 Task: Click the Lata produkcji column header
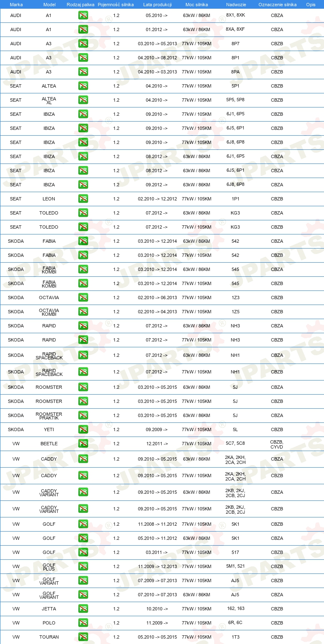click(157, 5)
